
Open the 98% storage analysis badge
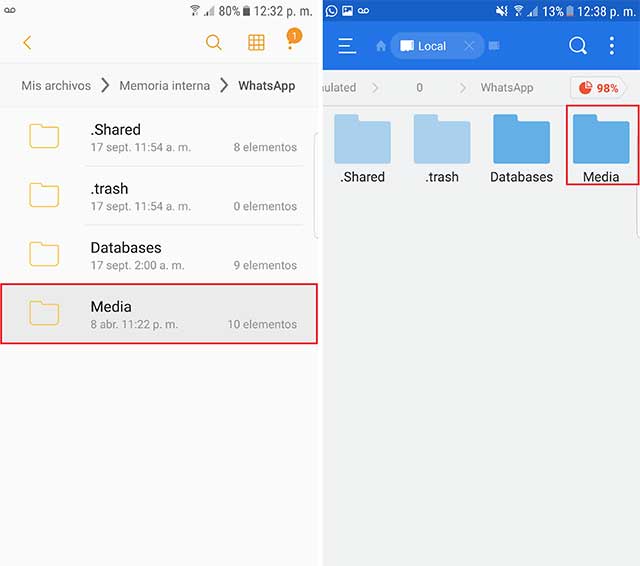coord(598,88)
